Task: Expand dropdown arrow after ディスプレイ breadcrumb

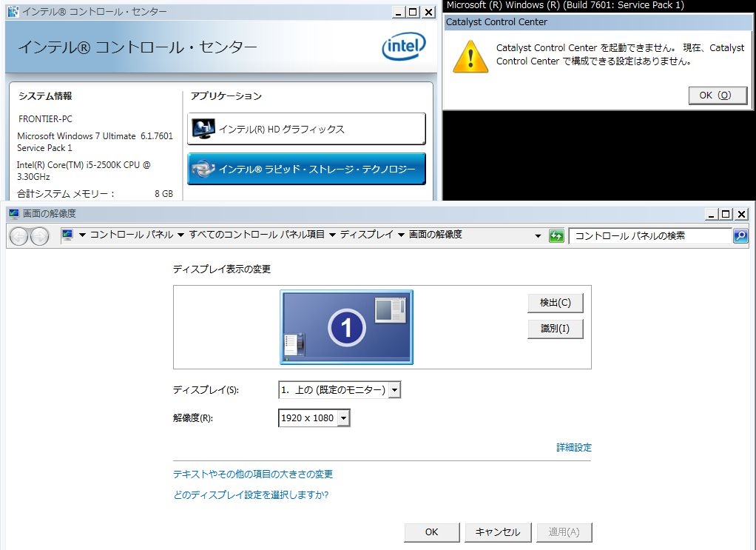Action: [x=401, y=235]
